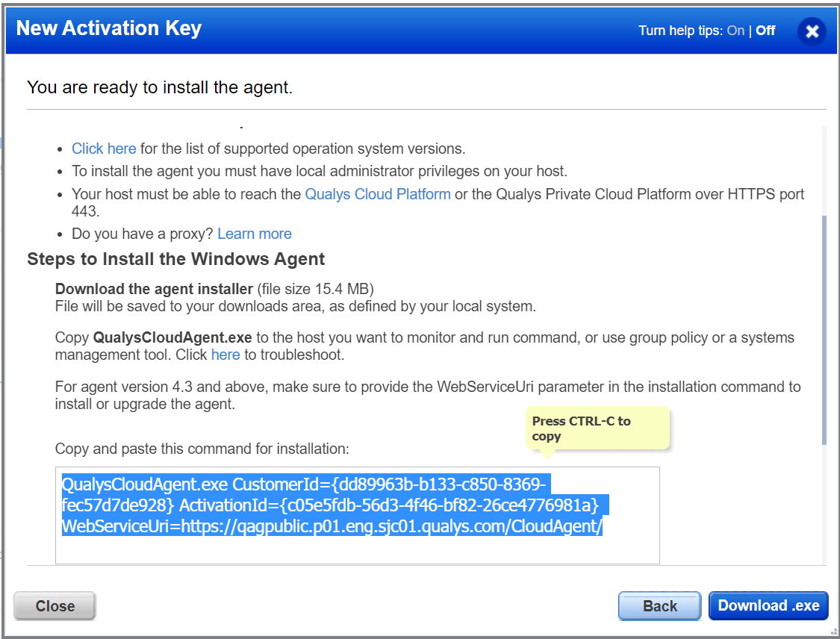840x639 pixels.
Task: Turn help tips Off
Action: point(765,31)
